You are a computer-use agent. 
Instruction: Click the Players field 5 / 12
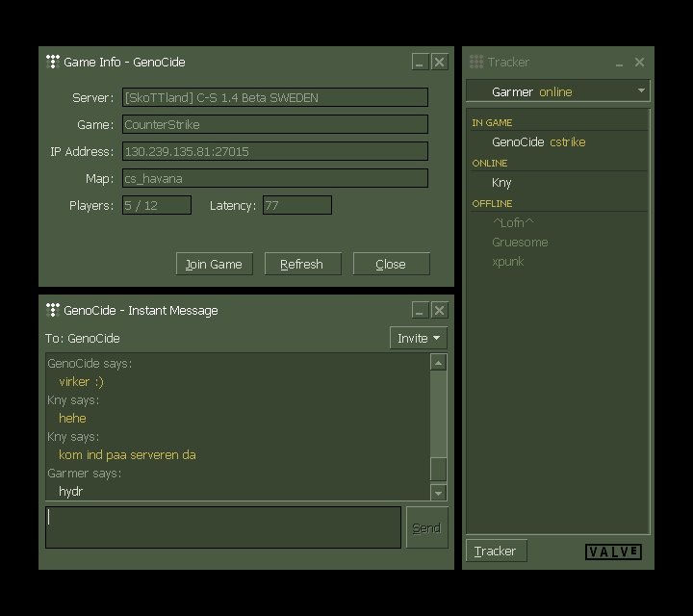(157, 205)
